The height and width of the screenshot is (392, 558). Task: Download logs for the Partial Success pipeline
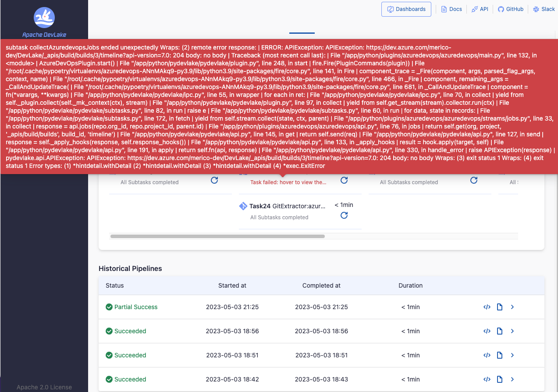click(499, 307)
